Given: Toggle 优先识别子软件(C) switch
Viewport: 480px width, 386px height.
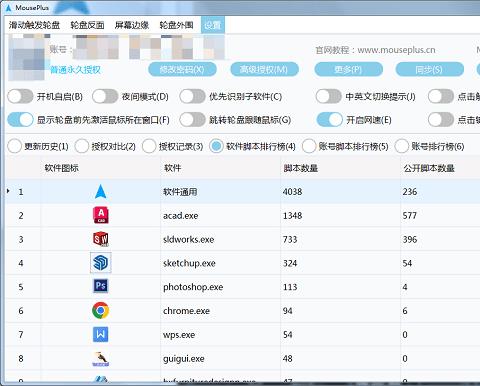Looking at the screenshot, I should (x=192, y=97).
